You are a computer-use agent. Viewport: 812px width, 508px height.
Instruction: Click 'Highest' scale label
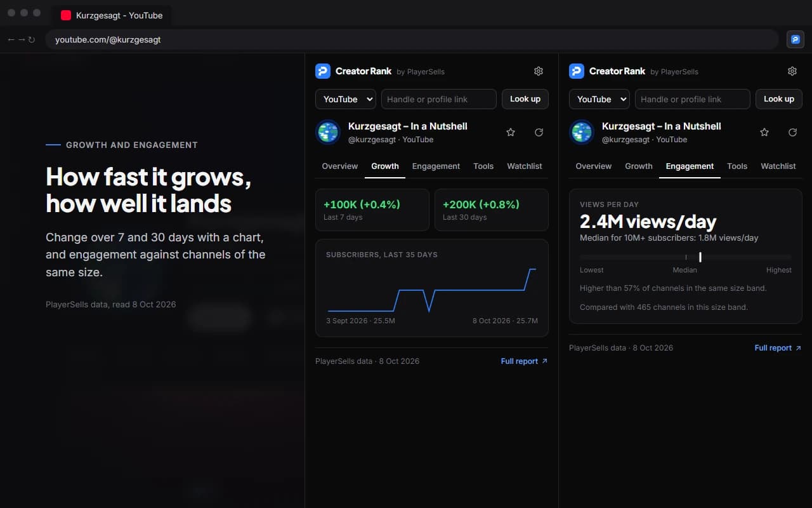tap(778, 270)
